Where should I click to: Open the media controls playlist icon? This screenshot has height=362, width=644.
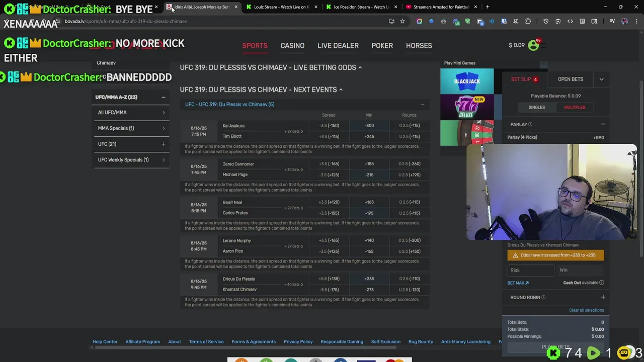click(612, 21)
